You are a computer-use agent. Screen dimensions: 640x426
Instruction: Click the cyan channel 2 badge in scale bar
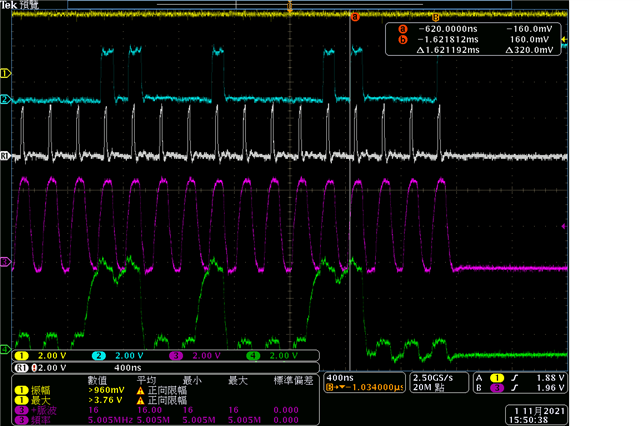pyautogui.click(x=98, y=356)
